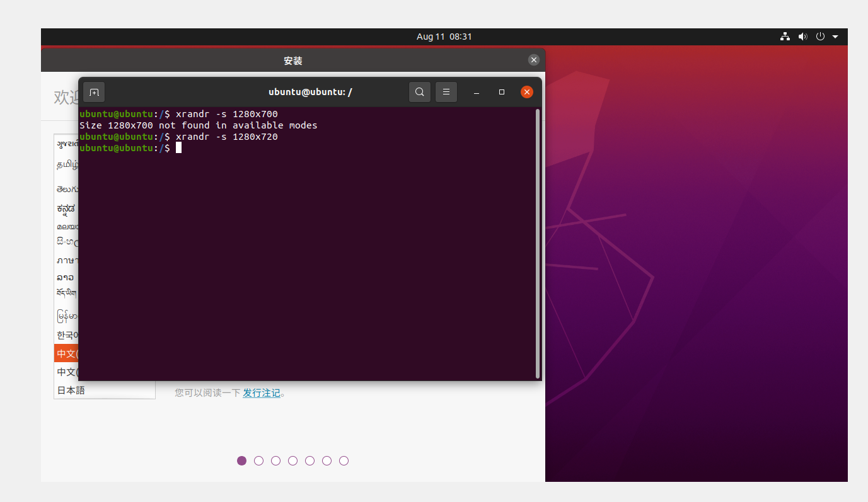Close the 安装 installer window

tap(534, 60)
